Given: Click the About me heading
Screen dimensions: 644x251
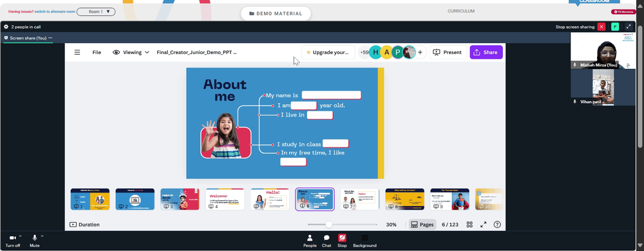Looking at the screenshot, I should pyautogui.click(x=225, y=90).
